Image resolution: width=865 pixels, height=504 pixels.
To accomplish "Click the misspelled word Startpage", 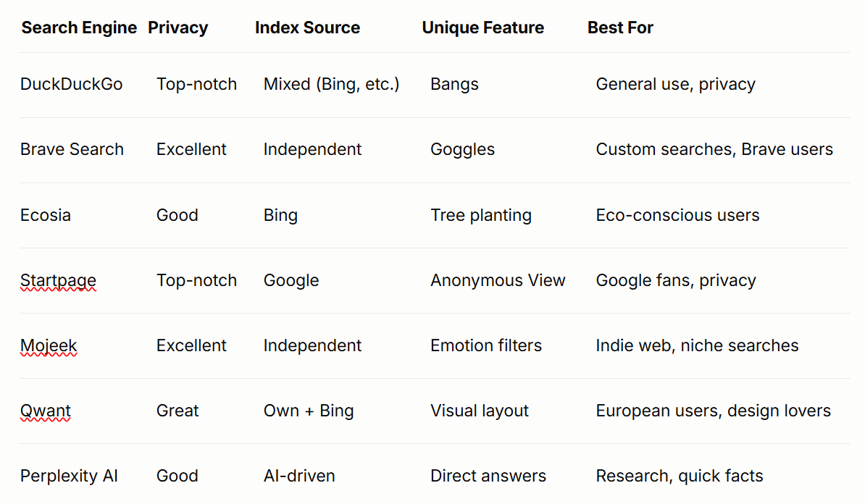I will click(x=58, y=280).
